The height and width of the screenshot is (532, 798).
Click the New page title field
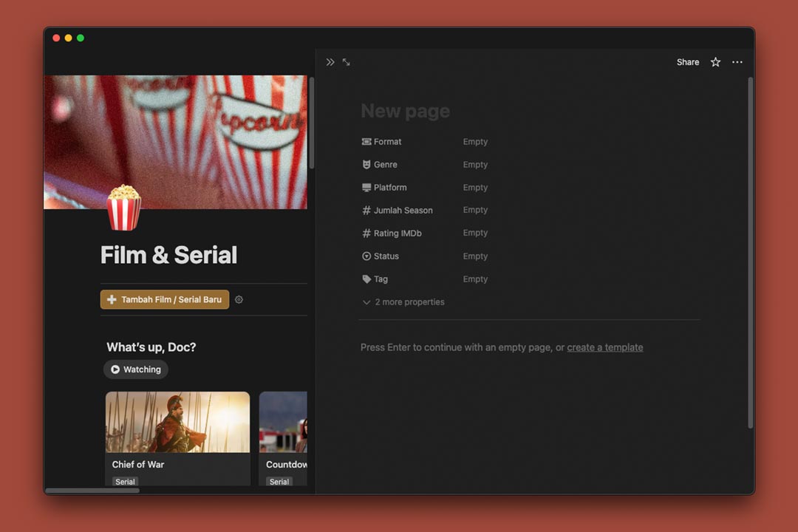click(405, 111)
